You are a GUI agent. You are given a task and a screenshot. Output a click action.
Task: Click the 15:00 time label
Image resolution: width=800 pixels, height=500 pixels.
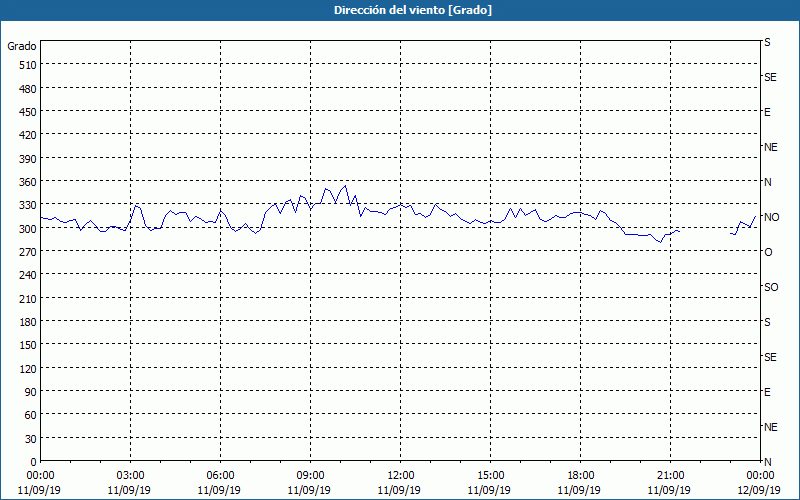pyautogui.click(x=490, y=476)
